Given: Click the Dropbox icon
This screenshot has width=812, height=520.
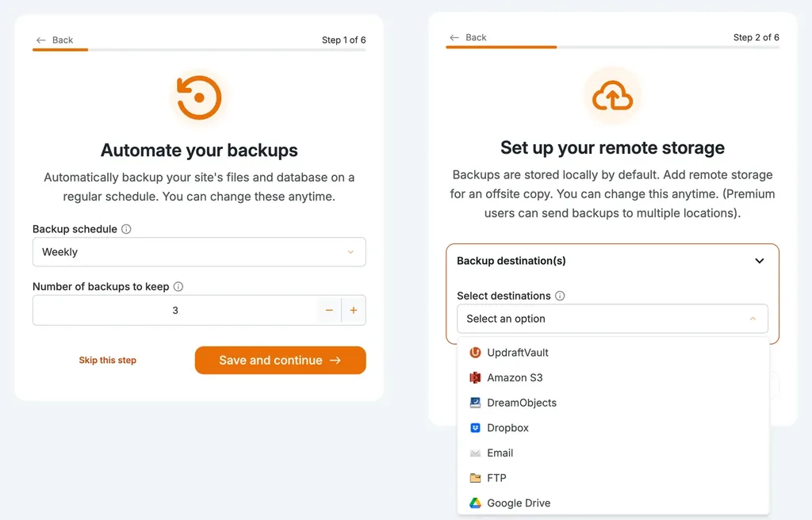Looking at the screenshot, I should click(475, 428).
